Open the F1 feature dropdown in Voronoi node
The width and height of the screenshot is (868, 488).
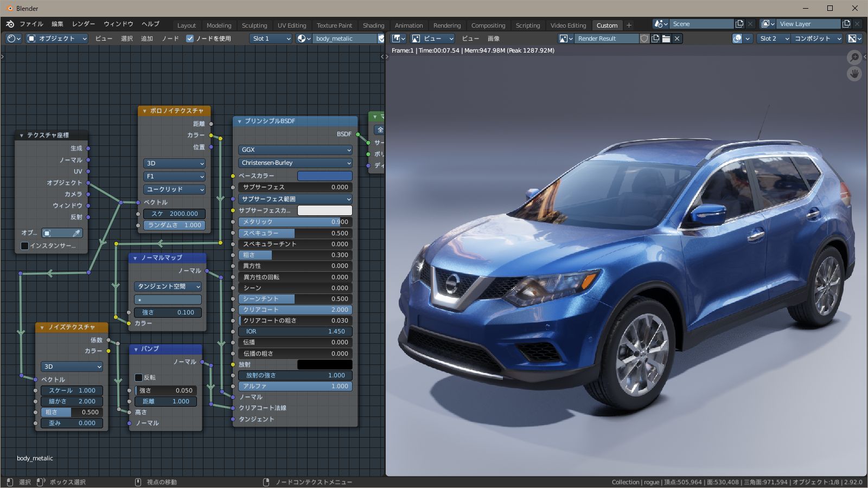click(174, 176)
